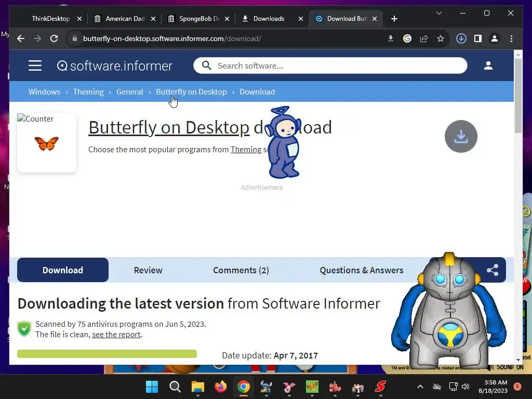
Task: Click the install app icon in the address bar
Action: [391, 38]
